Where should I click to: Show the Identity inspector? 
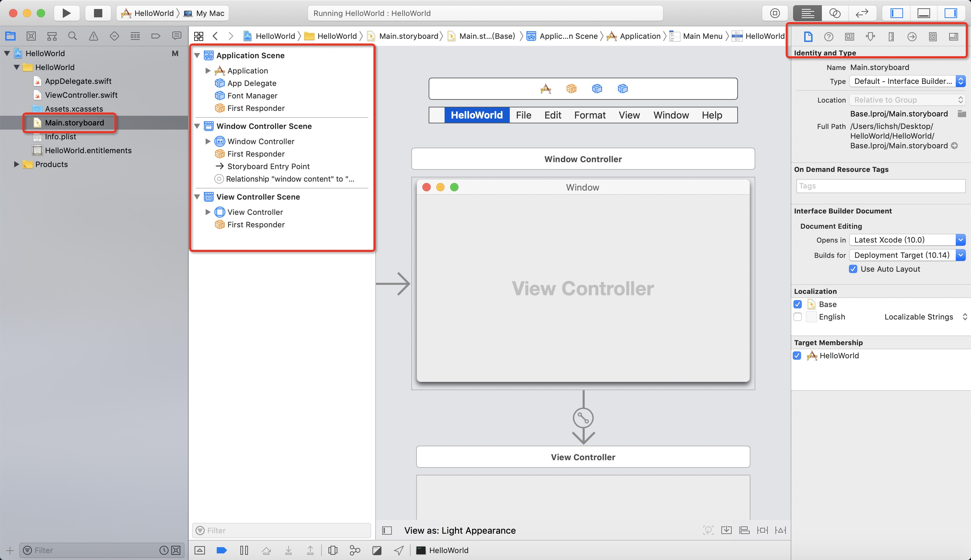click(x=849, y=36)
